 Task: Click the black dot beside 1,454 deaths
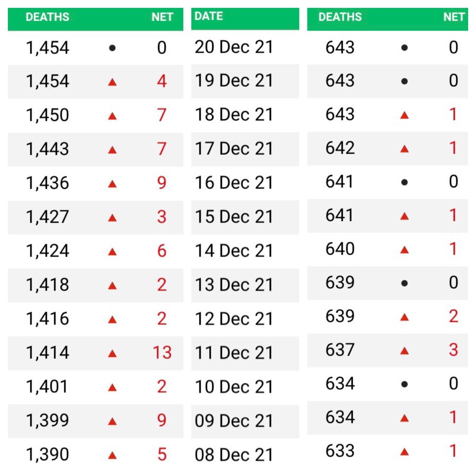[x=112, y=48]
